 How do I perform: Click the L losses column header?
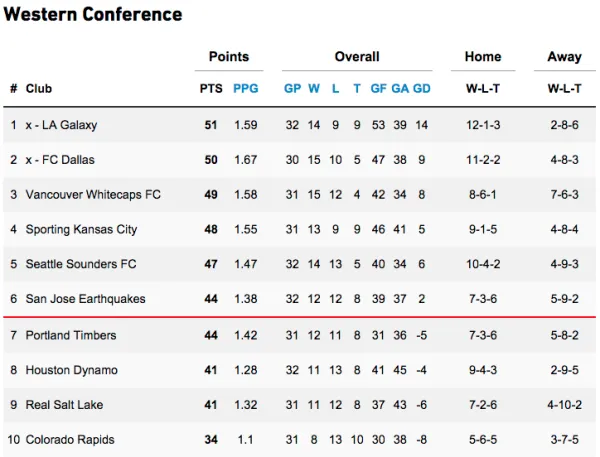[335, 89]
